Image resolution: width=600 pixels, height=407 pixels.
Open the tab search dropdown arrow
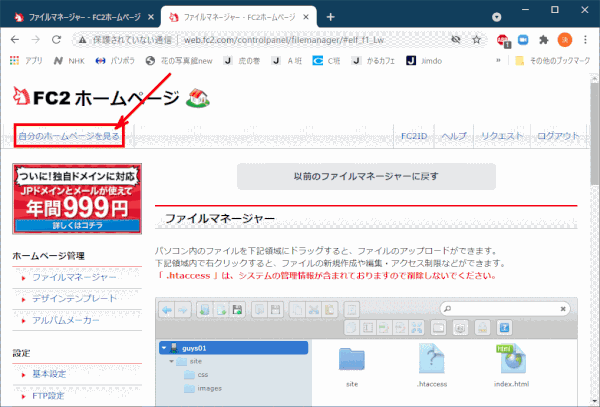496,17
